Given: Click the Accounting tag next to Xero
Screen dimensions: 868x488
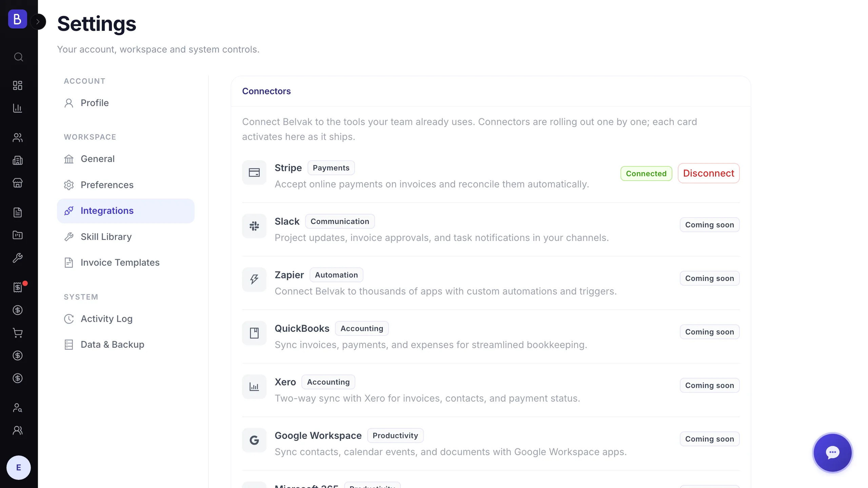Looking at the screenshot, I should pyautogui.click(x=328, y=382).
